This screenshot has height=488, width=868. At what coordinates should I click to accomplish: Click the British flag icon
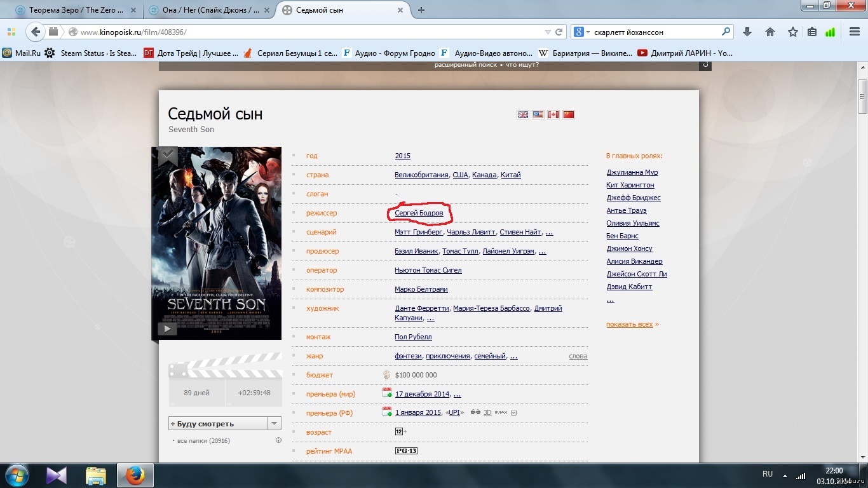[523, 115]
